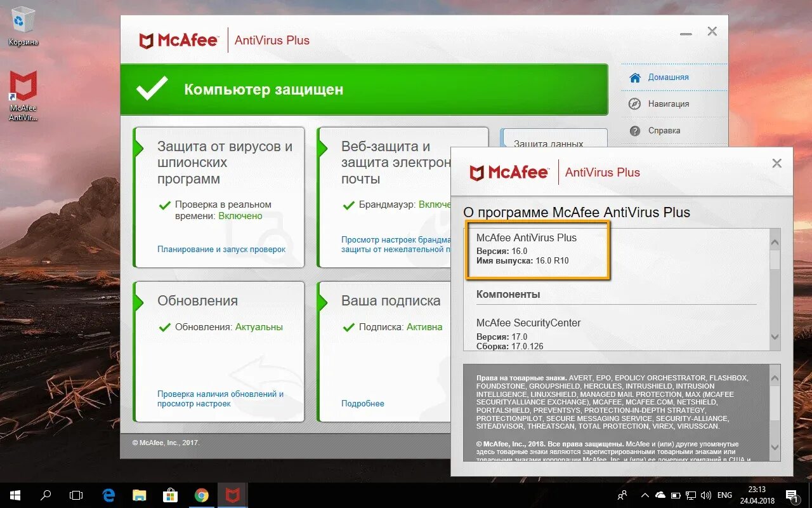Open the notification action center icon
Screen dimensions: 812x508
tap(792, 495)
